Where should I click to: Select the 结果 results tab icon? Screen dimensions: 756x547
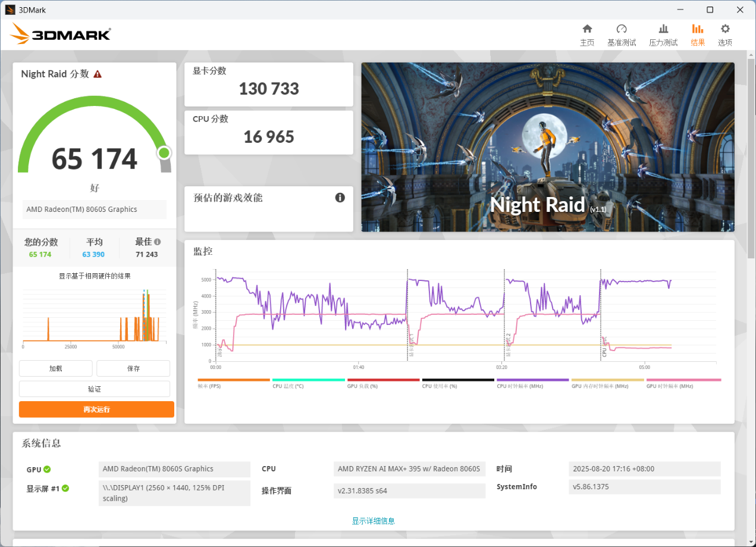[697, 29]
